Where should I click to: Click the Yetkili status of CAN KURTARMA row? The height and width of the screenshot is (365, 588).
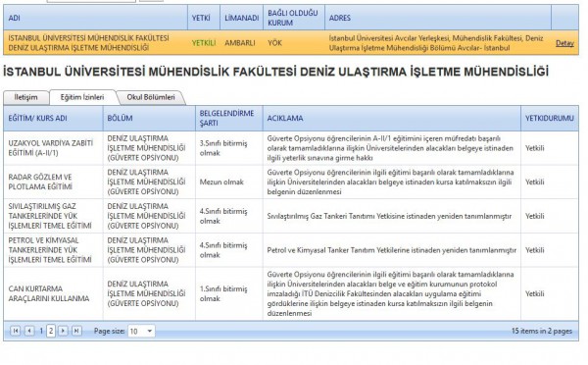click(535, 293)
